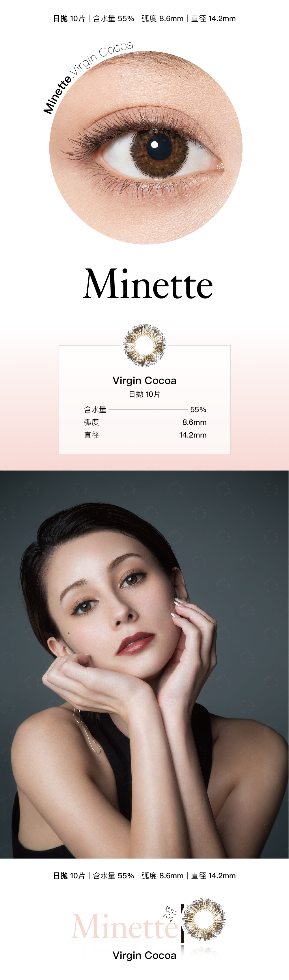This screenshot has height=980, width=289.
Task: Click the large Minette brand title
Action: (148, 284)
